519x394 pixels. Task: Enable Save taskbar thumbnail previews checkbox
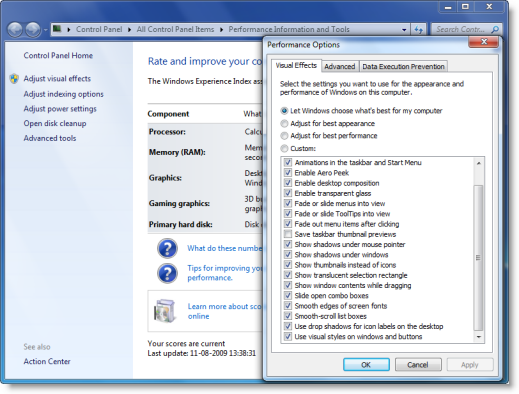click(x=288, y=234)
